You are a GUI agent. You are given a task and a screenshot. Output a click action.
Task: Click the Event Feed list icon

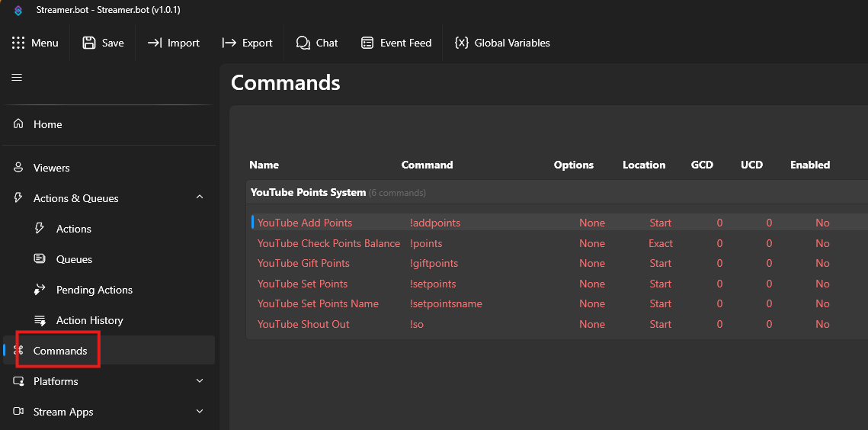(367, 43)
